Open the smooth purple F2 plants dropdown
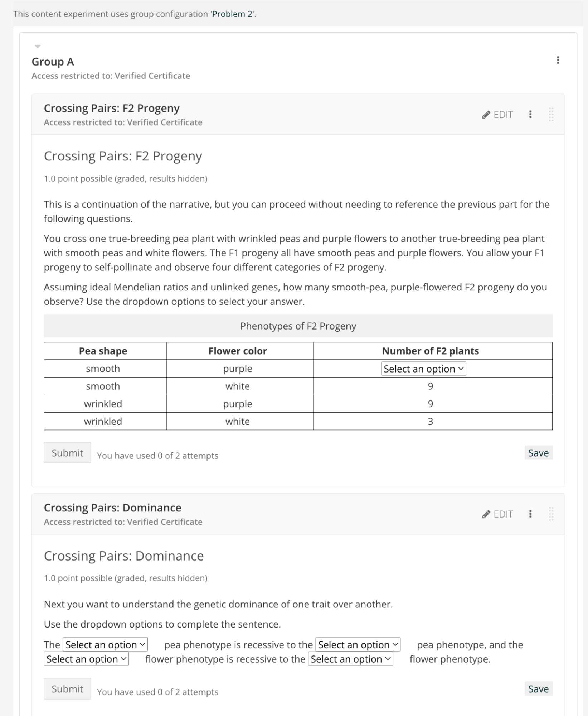Image resolution: width=588 pixels, height=716 pixels. [423, 369]
